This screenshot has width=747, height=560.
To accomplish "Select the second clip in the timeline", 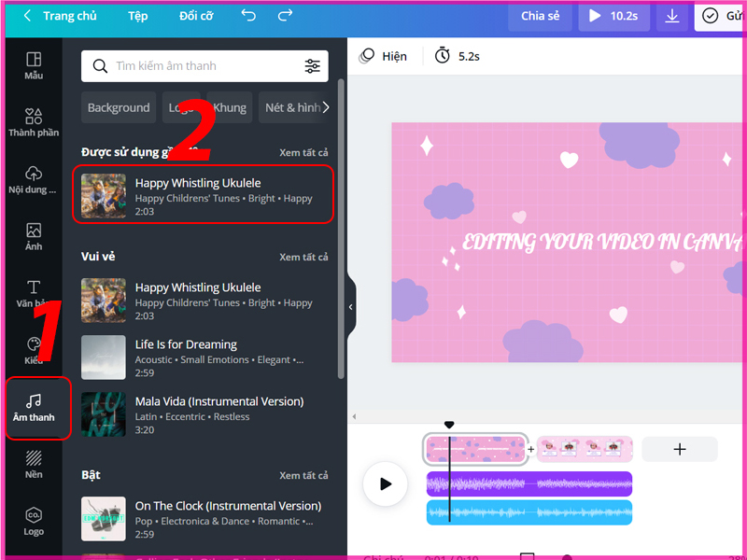I will coord(585,449).
